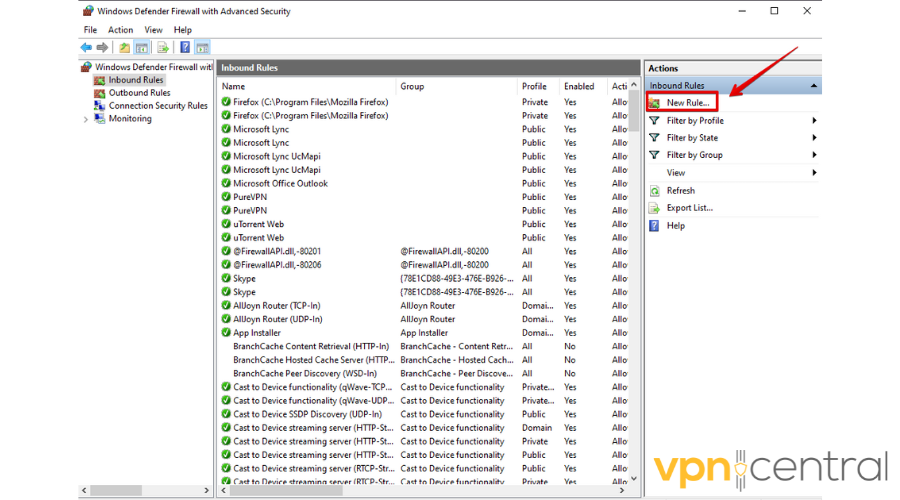Screen dimensions: 900x500
Task: Open Help via the toolbar question mark icon
Action: [x=186, y=48]
